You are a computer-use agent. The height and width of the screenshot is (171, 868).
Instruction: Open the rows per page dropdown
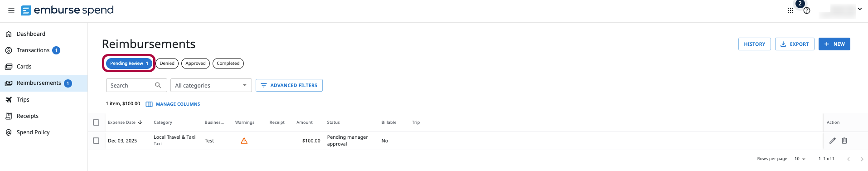tap(800, 159)
